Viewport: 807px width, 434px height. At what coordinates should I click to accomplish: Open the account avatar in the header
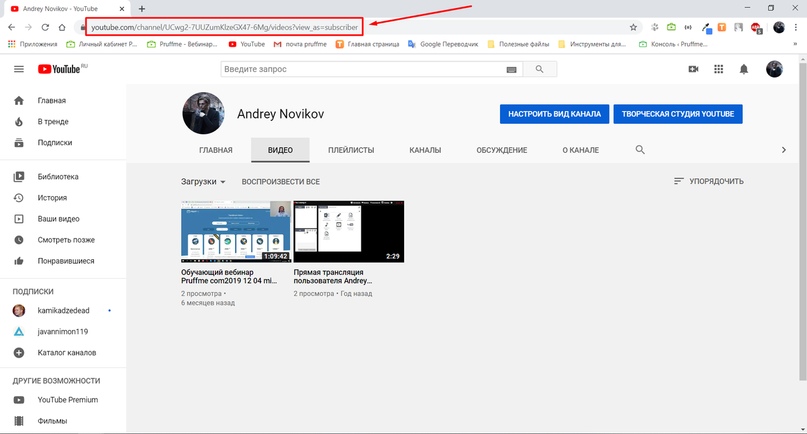tap(774, 69)
